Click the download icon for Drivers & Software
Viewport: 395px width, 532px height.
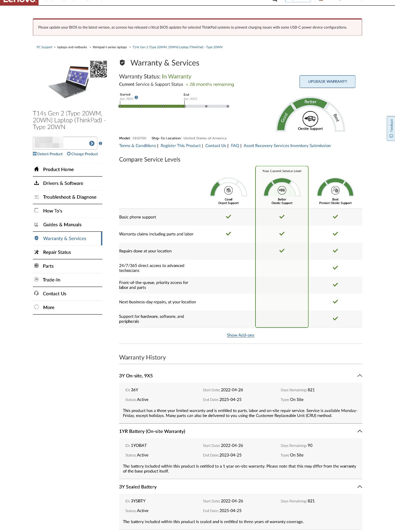tap(37, 183)
